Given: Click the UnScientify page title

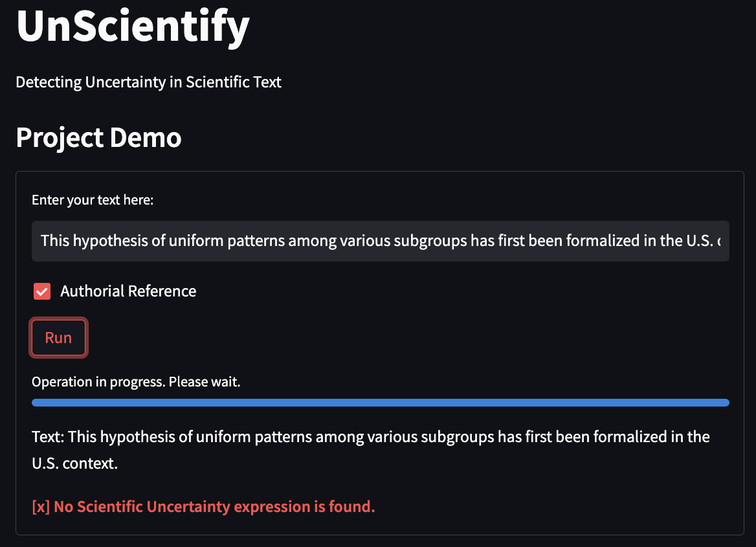Looking at the screenshot, I should click(133, 26).
